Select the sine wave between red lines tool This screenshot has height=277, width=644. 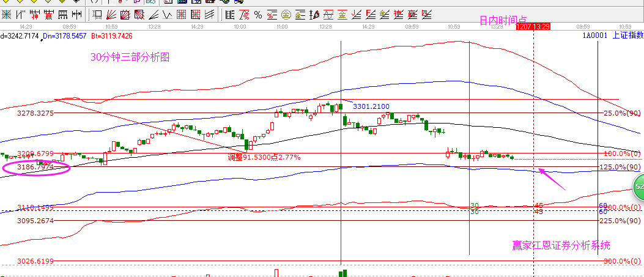pos(328,15)
